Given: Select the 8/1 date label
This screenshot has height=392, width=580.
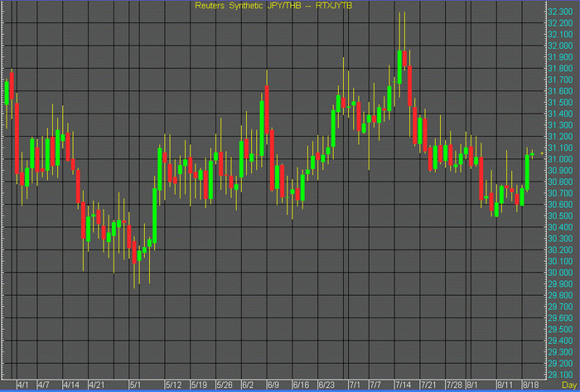Looking at the screenshot, I should (472, 385).
